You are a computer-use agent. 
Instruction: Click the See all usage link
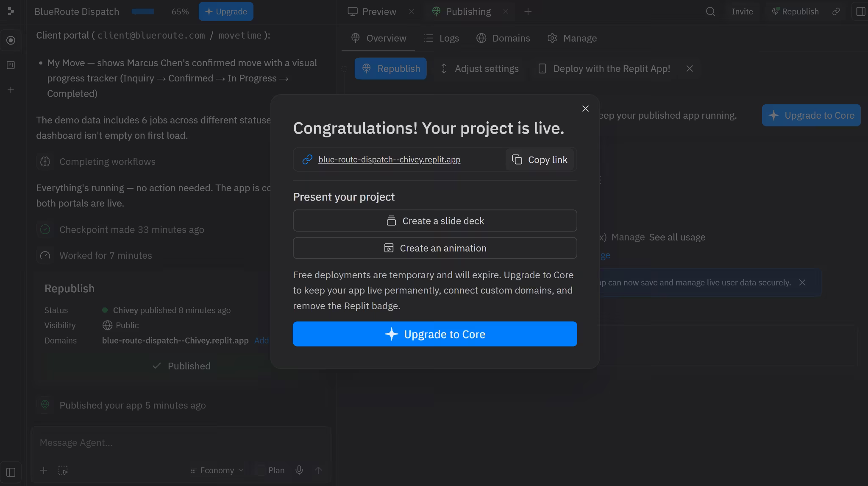coord(677,237)
